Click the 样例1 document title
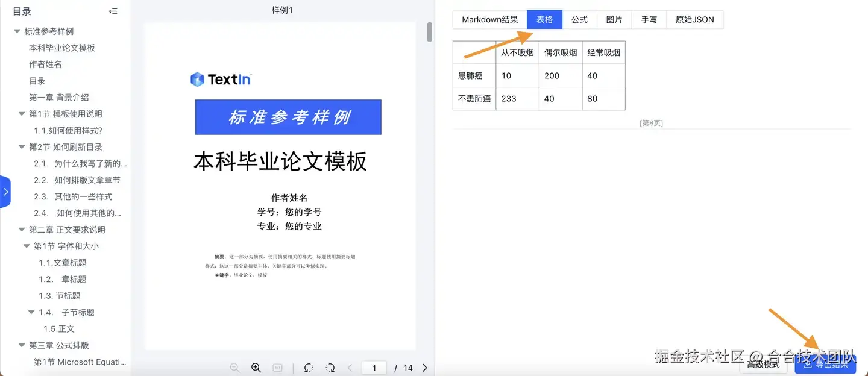This screenshot has height=376, width=868. [282, 10]
